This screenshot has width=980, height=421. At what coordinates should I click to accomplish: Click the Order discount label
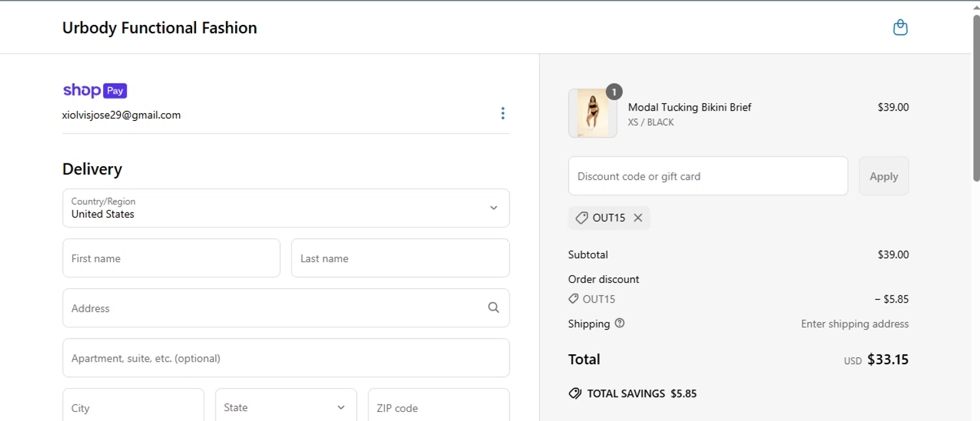pyautogui.click(x=604, y=279)
